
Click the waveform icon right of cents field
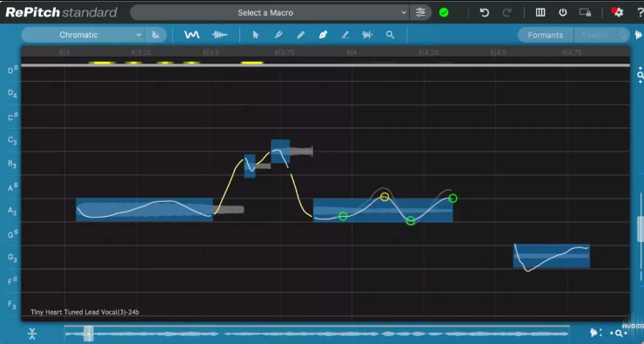(639, 35)
